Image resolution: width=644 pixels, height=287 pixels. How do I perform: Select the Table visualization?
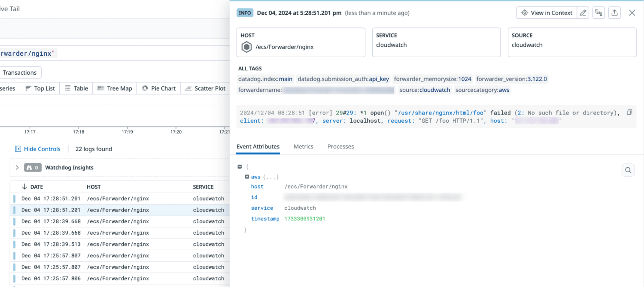(x=76, y=88)
